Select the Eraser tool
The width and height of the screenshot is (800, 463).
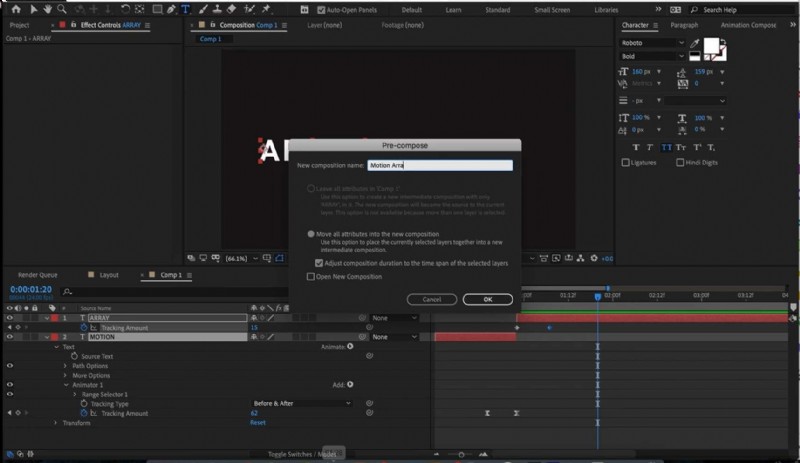point(231,9)
